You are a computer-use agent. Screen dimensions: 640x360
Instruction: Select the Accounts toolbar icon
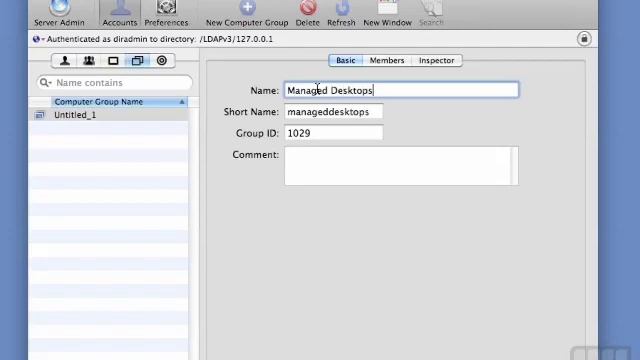coord(120,12)
